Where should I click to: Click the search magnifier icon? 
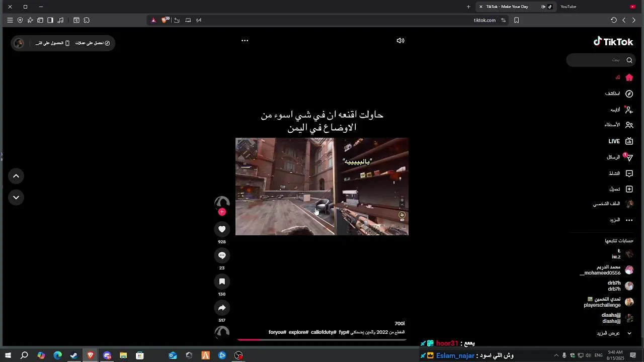pos(629,60)
